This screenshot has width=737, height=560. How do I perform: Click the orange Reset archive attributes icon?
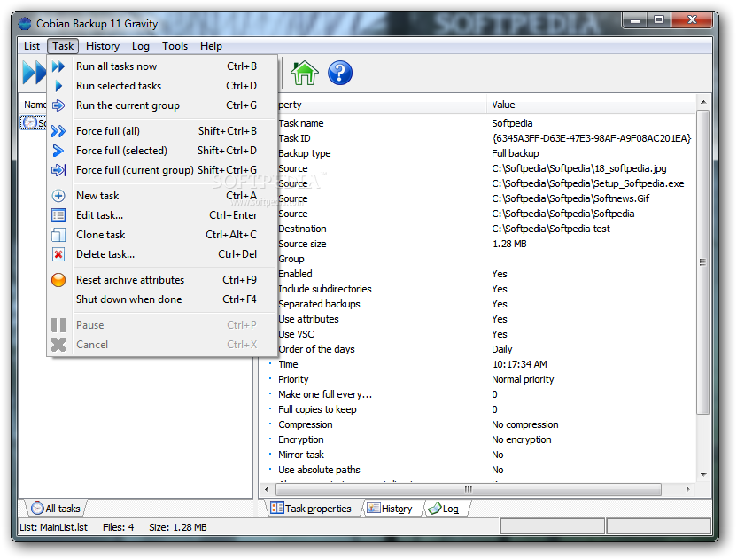pos(58,280)
